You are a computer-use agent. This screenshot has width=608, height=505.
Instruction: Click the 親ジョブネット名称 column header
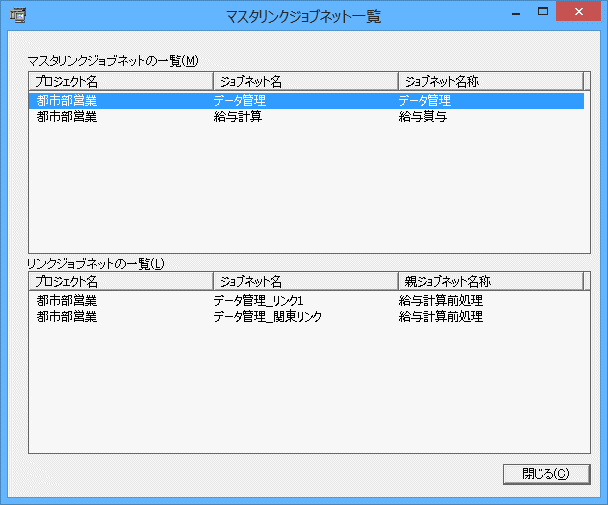(491, 281)
